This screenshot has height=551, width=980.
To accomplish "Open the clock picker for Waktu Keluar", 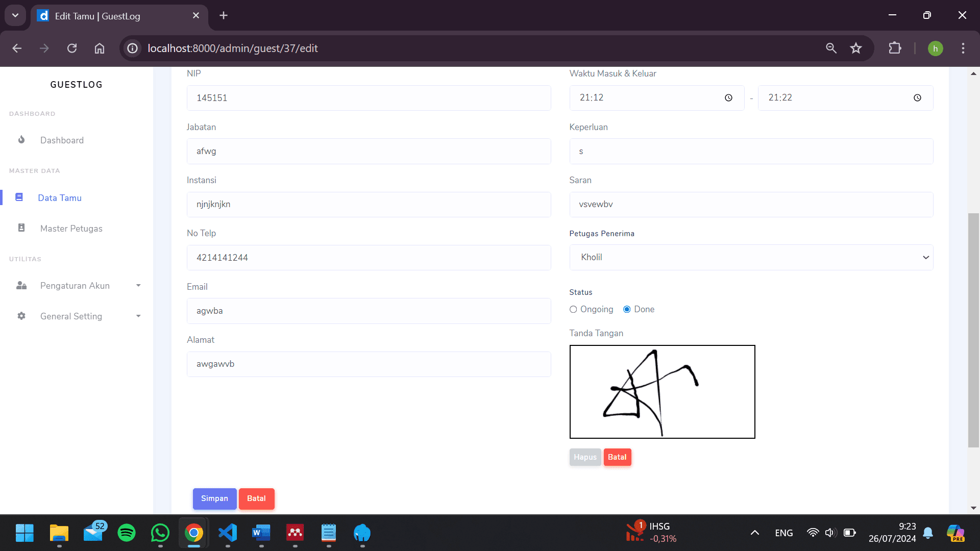I will click(x=917, y=97).
